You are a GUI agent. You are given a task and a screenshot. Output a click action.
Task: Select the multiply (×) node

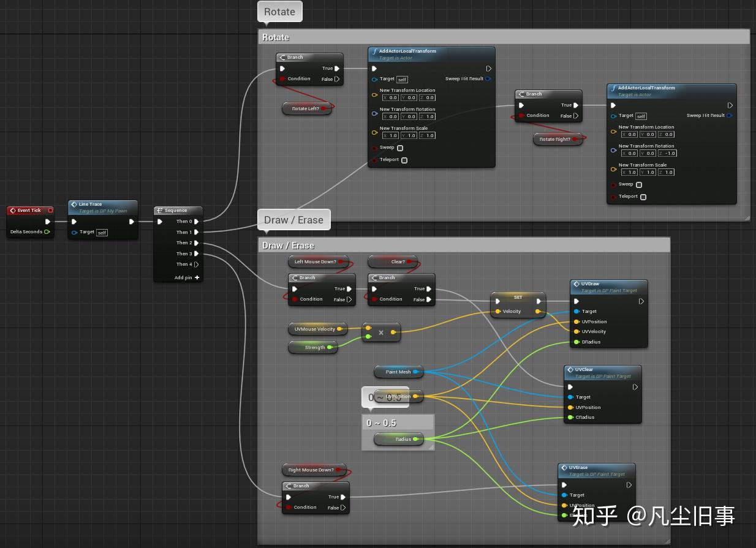(381, 332)
